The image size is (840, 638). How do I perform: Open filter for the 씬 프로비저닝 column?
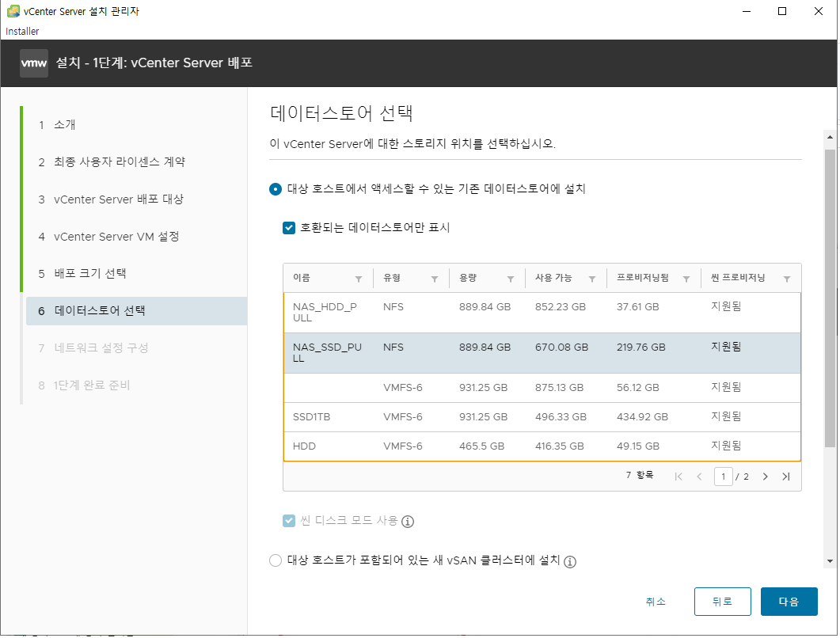point(787,279)
